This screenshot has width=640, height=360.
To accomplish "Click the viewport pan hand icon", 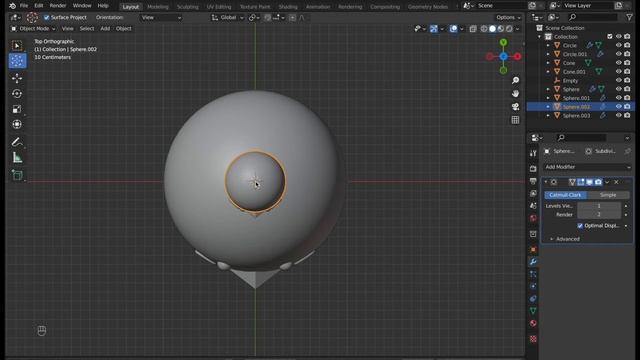I will (x=516, y=93).
